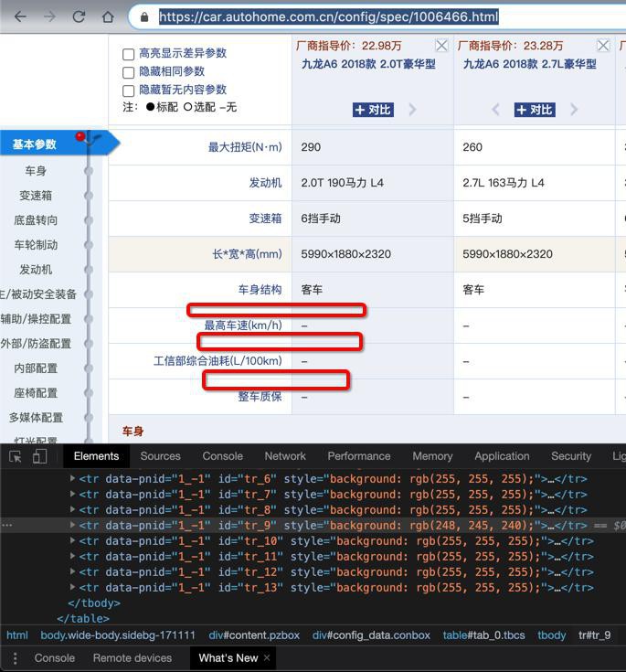
Task: Close the What's New drawer tab
Action: (267, 657)
